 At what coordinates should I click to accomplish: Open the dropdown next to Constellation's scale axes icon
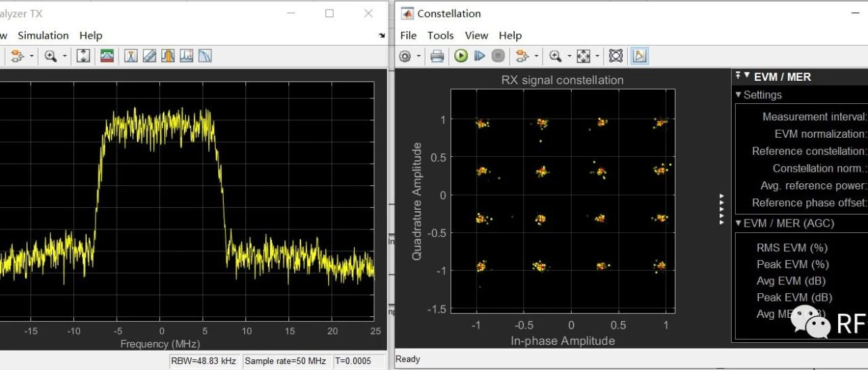597,56
